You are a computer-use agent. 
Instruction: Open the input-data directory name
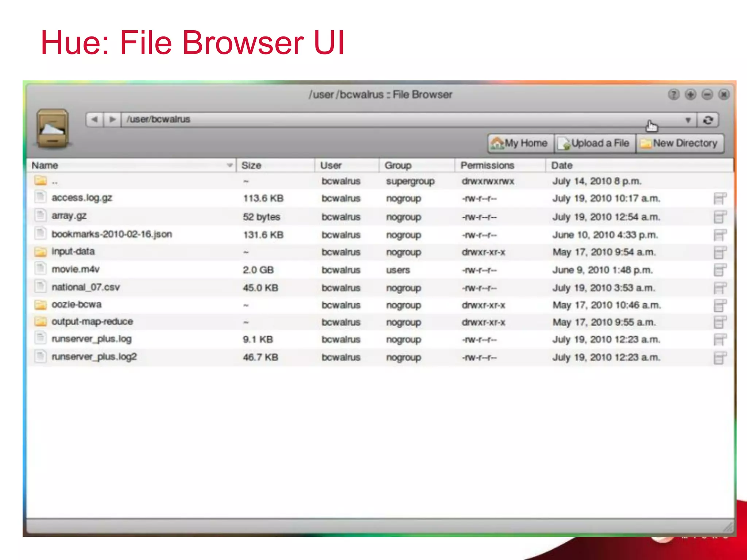click(x=73, y=252)
